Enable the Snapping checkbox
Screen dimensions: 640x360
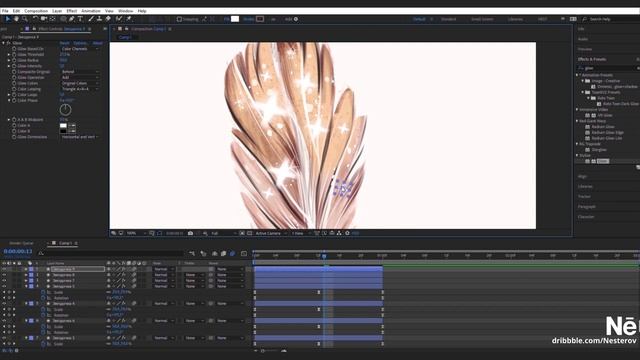[179, 19]
